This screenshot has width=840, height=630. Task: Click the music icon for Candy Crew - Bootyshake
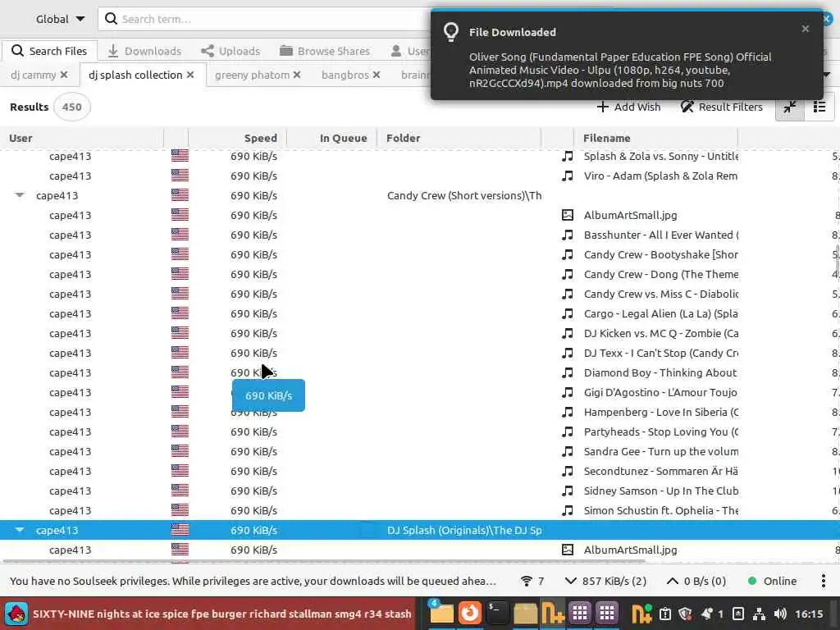click(568, 254)
